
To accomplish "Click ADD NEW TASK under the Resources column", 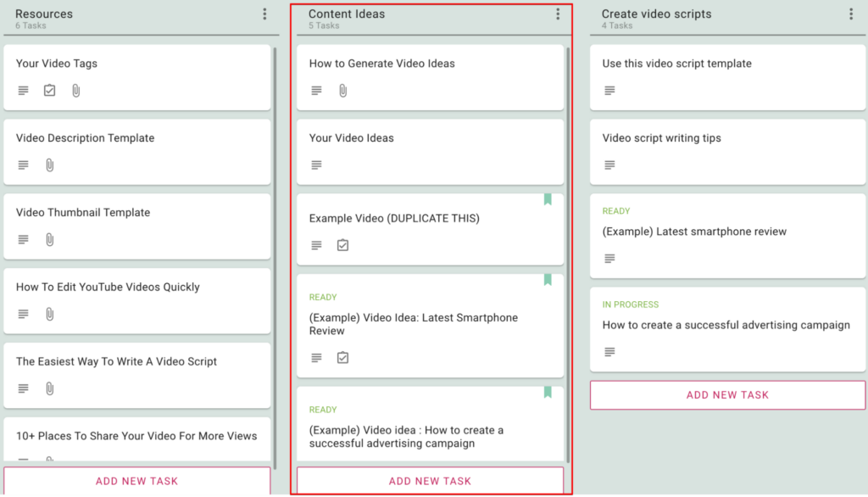I will 136,480.
